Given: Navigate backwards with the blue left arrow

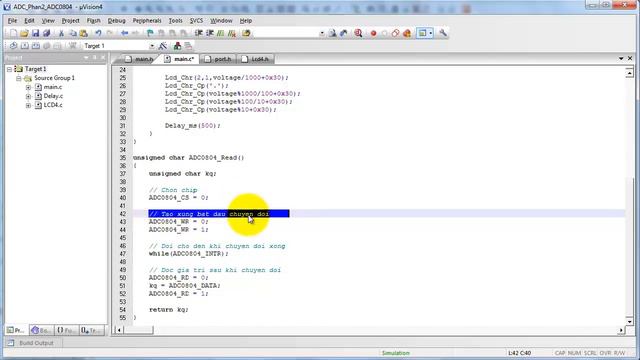Looking at the screenshot, I should coord(124,33).
